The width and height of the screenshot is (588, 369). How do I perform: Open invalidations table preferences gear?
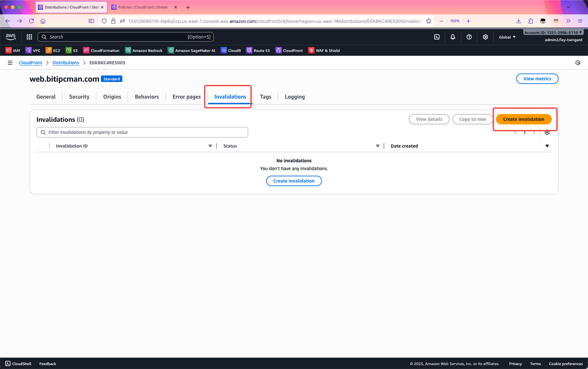tap(547, 132)
